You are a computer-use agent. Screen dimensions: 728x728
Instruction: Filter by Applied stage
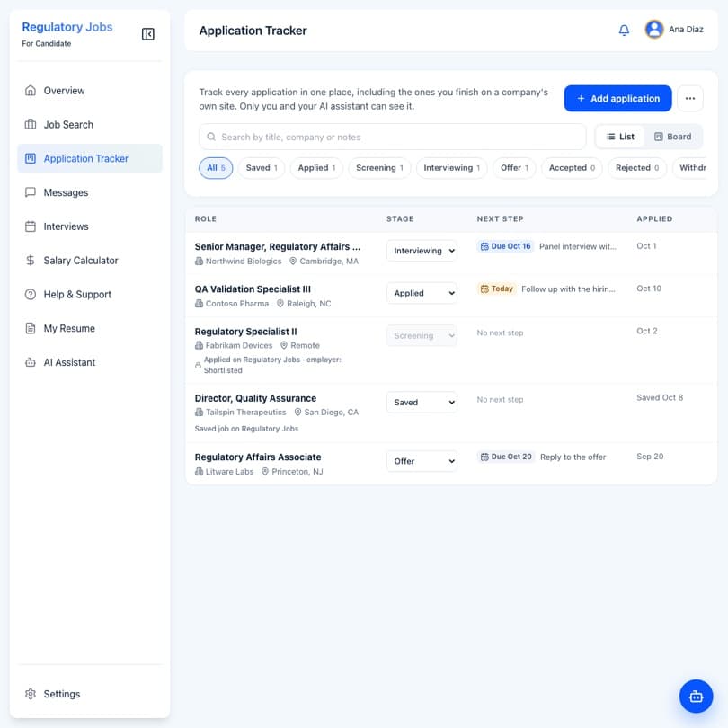[316, 167]
